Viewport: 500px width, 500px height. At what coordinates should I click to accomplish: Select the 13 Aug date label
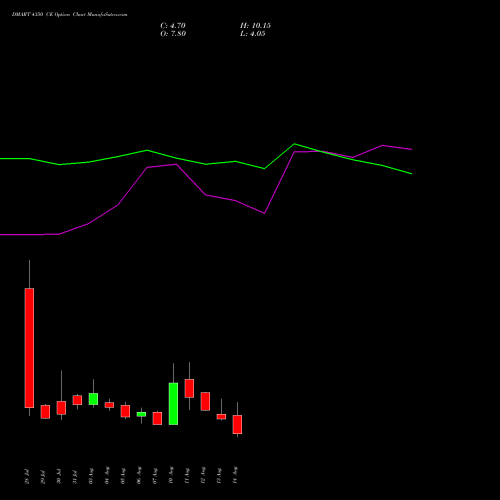click(x=219, y=476)
